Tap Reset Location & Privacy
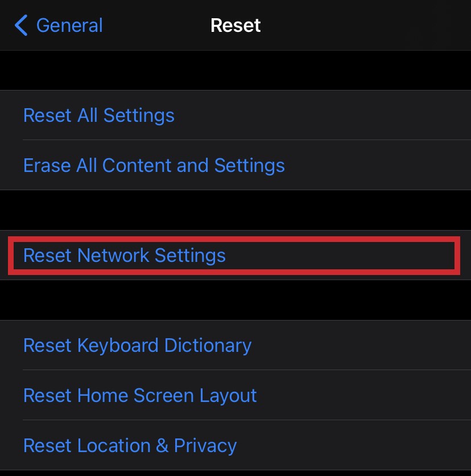This screenshot has height=476, width=471. coord(130,446)
